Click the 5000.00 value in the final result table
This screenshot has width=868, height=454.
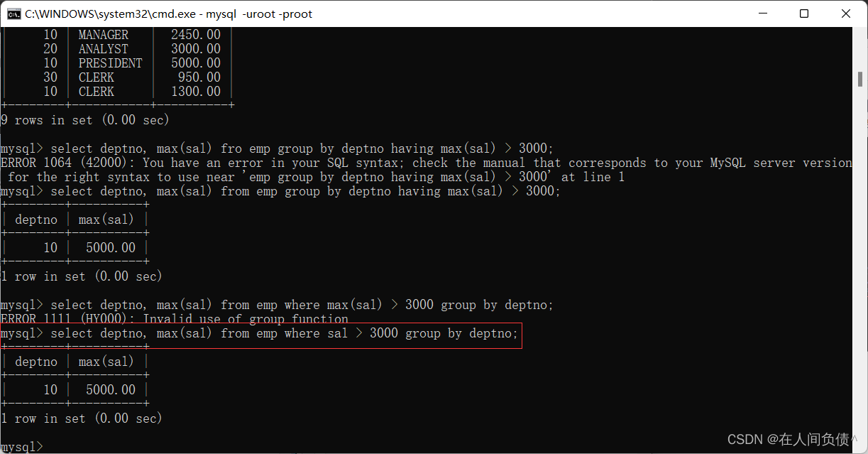tap(111, 390)
